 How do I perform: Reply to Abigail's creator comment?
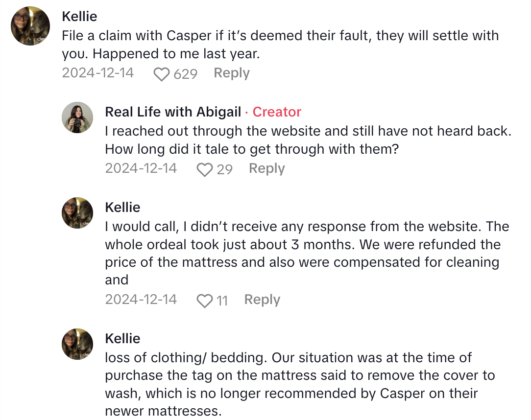[x=267, y=169]
